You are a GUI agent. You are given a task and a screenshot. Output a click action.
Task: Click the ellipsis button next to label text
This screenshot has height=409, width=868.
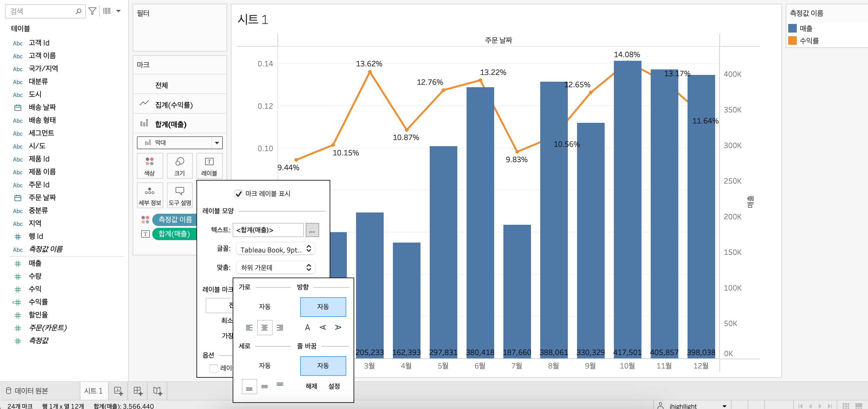pyautogui.click(x=312, y=230)
